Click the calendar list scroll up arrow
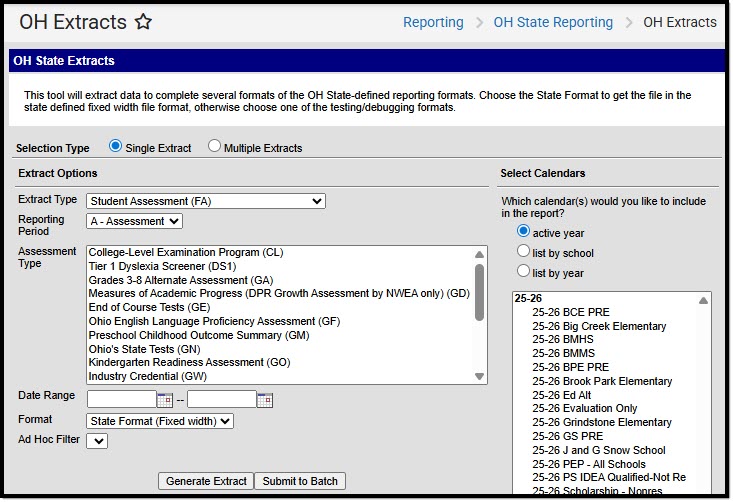Image resolution: width=733 pixels, height=502 pixels. click(703, 301)
